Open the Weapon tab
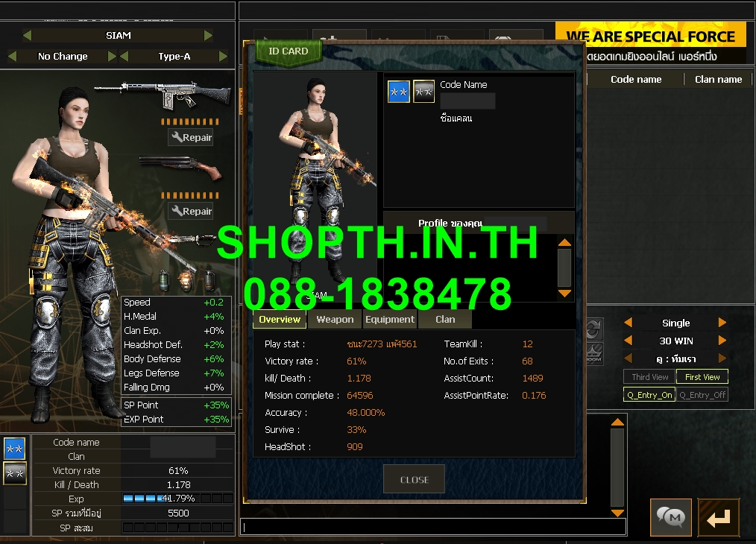Image resolution: width=756 pixels, height=544 pixels. [335, 320]
